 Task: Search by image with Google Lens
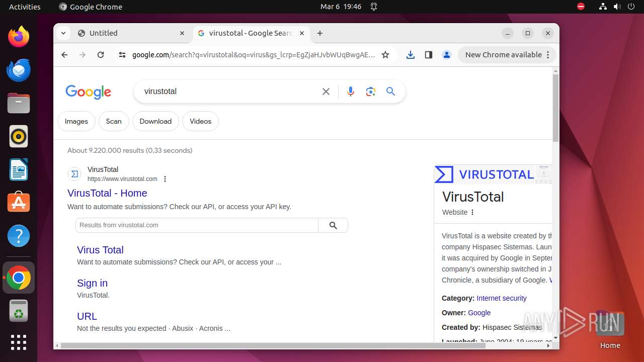point(371,92)
